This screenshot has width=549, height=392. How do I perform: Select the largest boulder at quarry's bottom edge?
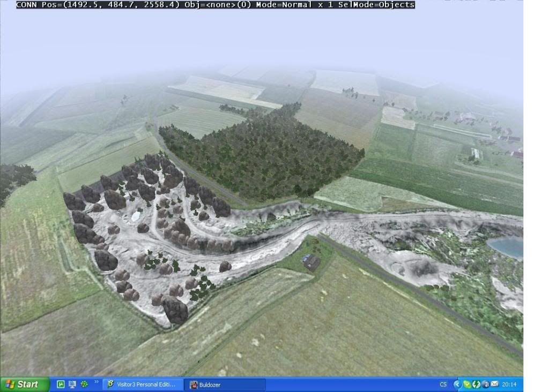[175, 310]
